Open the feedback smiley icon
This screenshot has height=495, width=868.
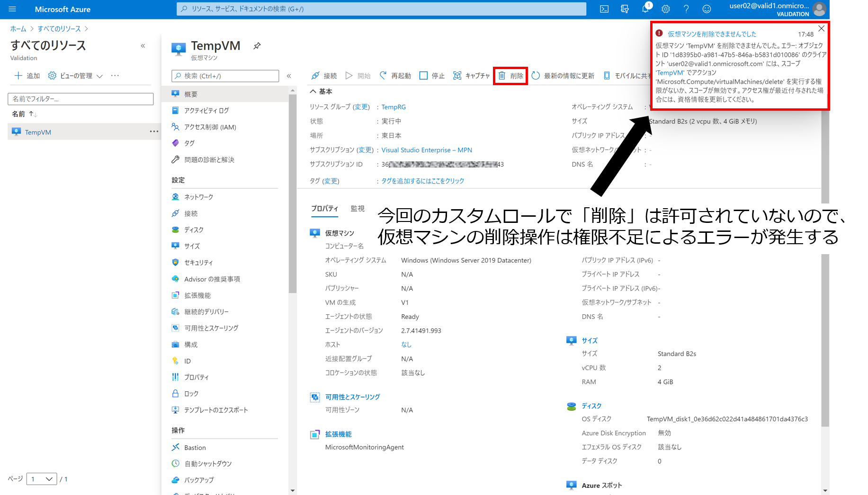[x=707, y=9]
